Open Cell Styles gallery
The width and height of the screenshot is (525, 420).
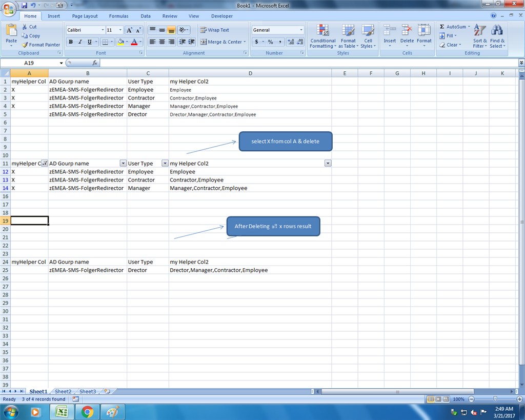point(368,36)
